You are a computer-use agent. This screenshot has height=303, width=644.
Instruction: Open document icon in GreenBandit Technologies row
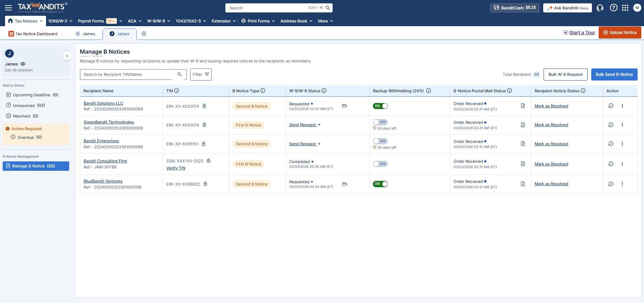pos(523,125)
